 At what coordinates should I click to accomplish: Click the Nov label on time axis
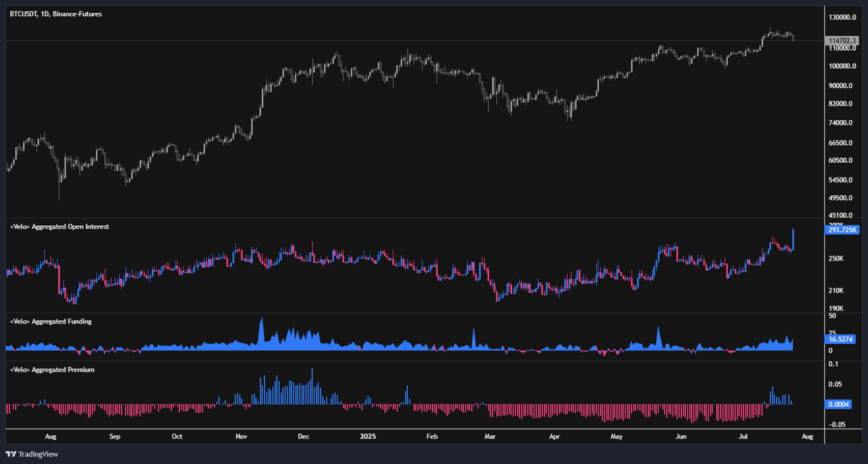(242, 437)
